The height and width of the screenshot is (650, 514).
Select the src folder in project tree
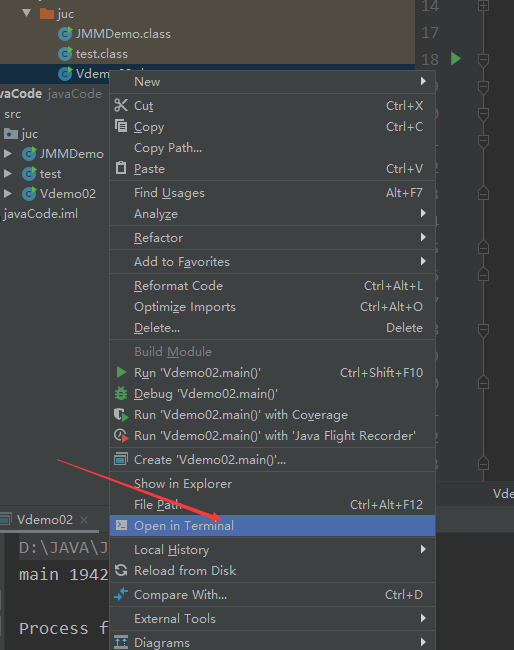click(12, 114)
